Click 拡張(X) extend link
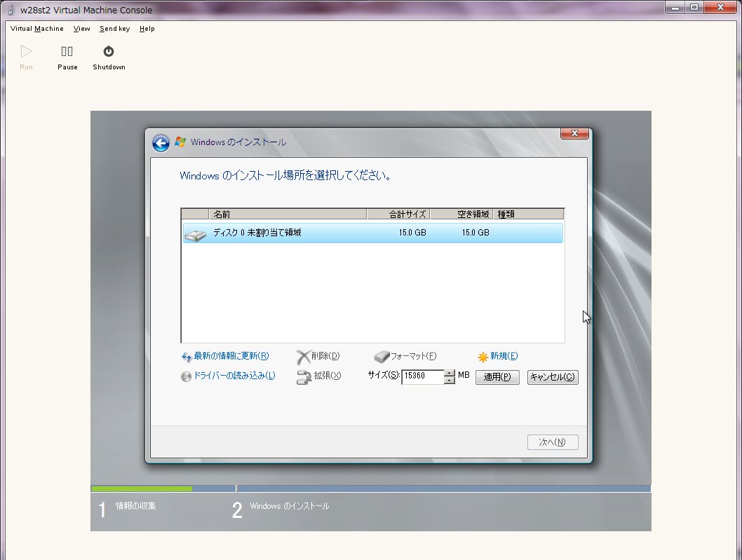The height and width of the screenshot is (560, 742). coord(328,376)
